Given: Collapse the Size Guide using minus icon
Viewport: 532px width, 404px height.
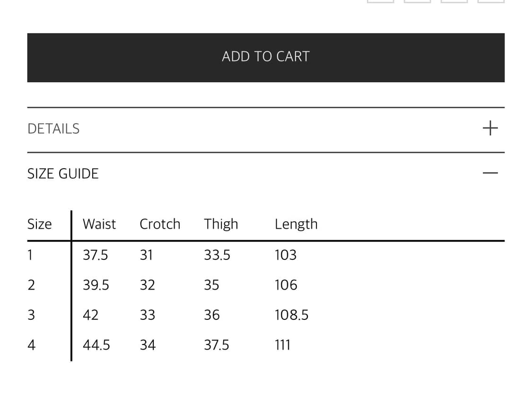Looking at the screenshot, I should (x=490, y=173).
